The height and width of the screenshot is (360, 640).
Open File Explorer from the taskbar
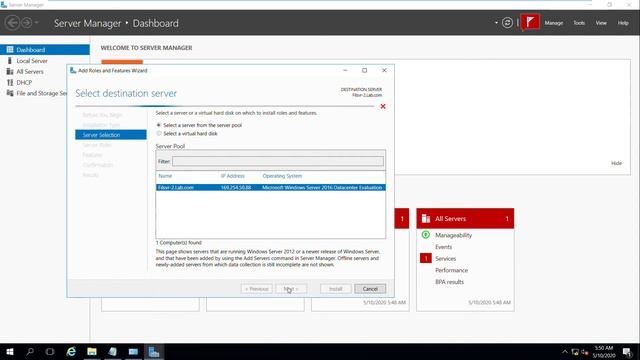pyautogui.click(x=92, y=351)
